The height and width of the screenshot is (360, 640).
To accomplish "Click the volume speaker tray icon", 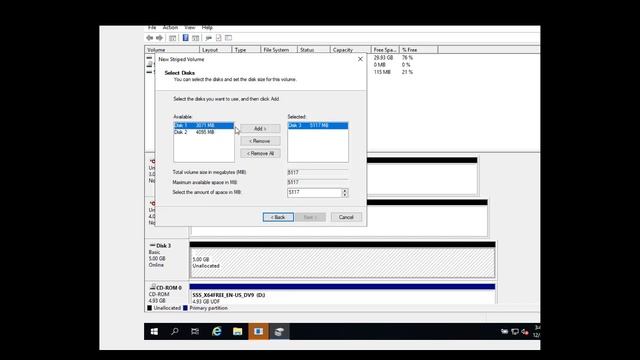I will point(525,331).
